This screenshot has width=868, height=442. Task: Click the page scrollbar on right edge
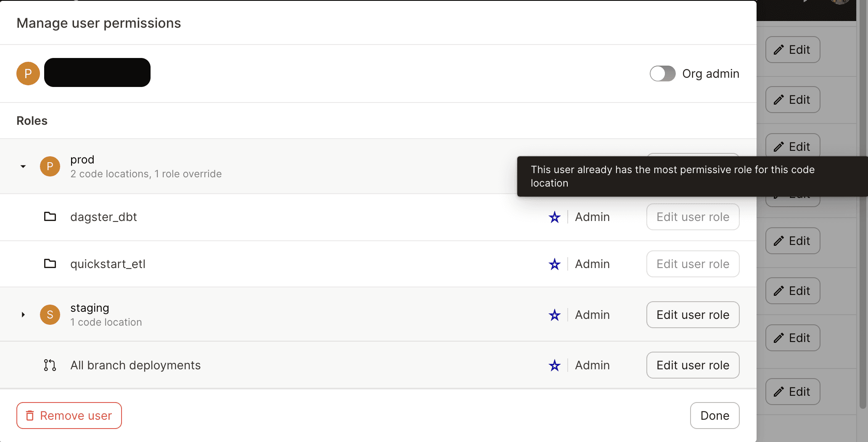863,206
